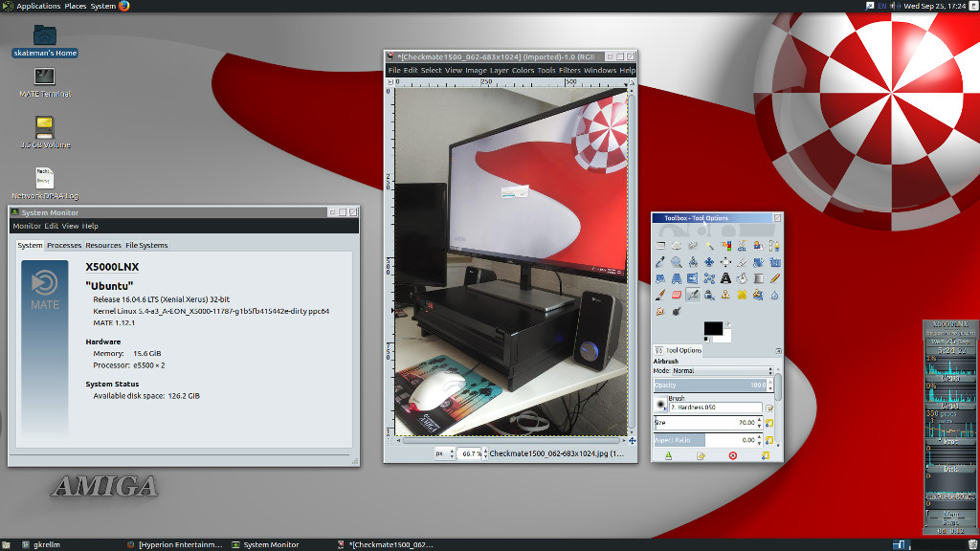Image resolution: width=980 pixels, height=551 pixels.
Task: Select the Cage Transform tool
Action: (709, 278)
